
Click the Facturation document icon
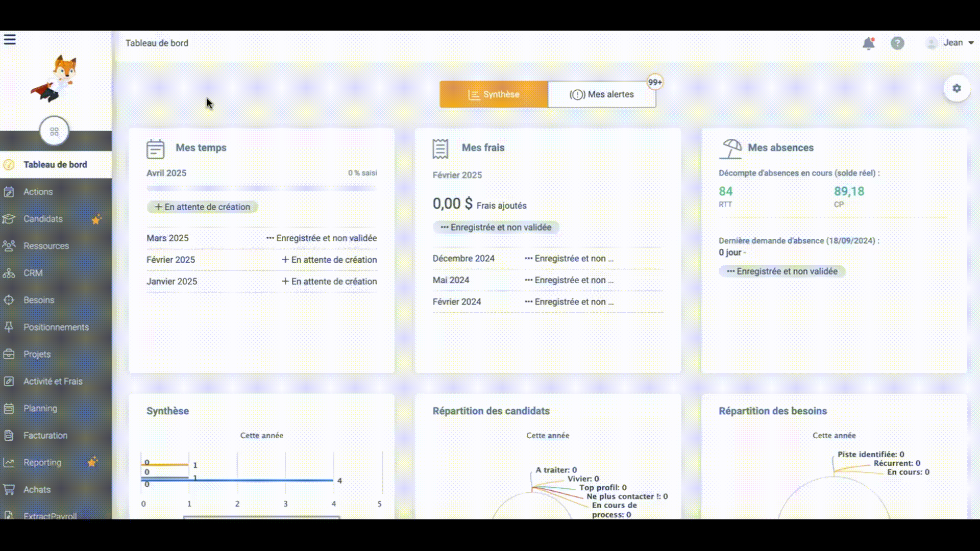(9, 435)
